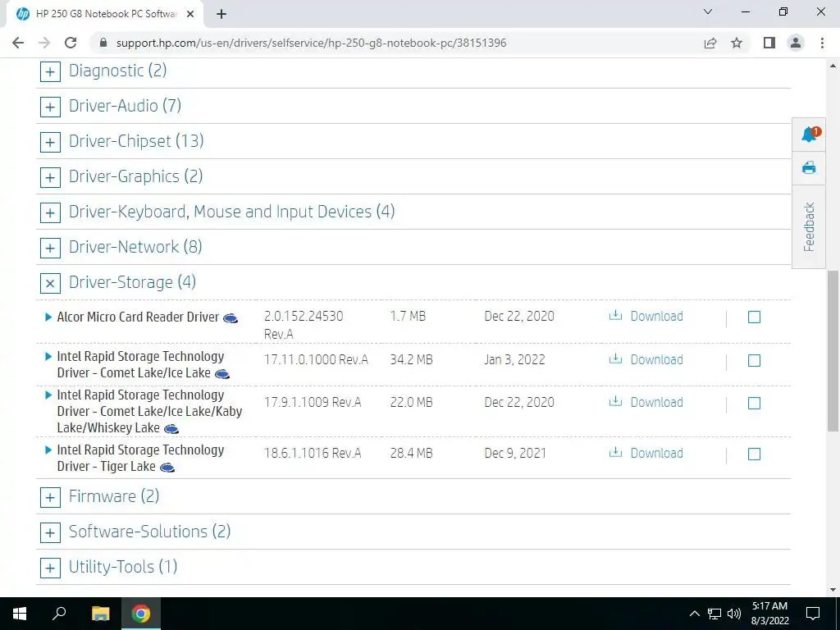Click the network tray icon
Screen dimensions: 840x630
[714, 614]
